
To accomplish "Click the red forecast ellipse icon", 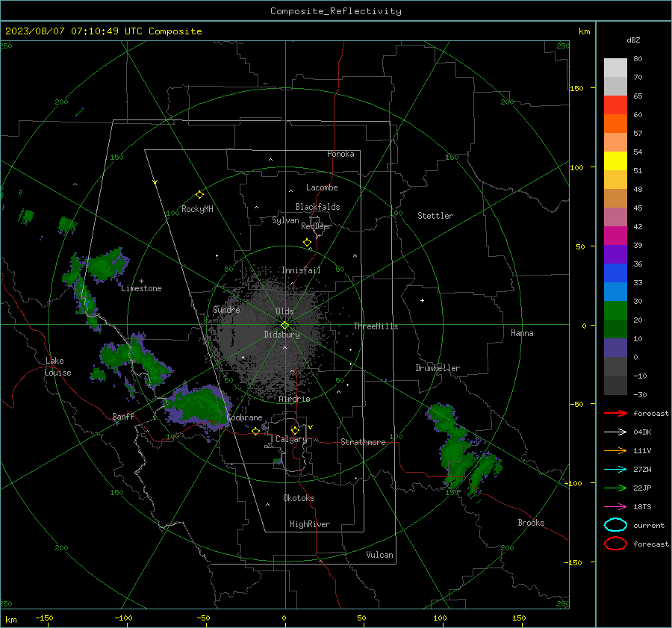I will click(615, 544).
